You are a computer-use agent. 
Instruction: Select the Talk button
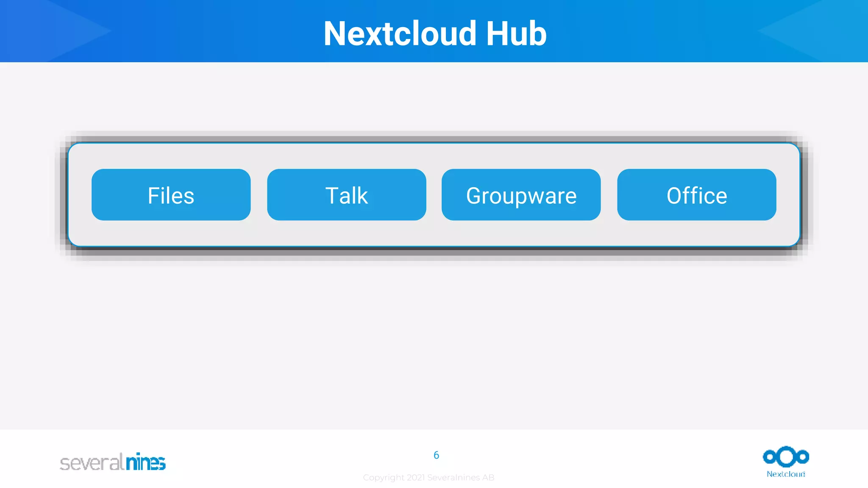tap(346, 195)
